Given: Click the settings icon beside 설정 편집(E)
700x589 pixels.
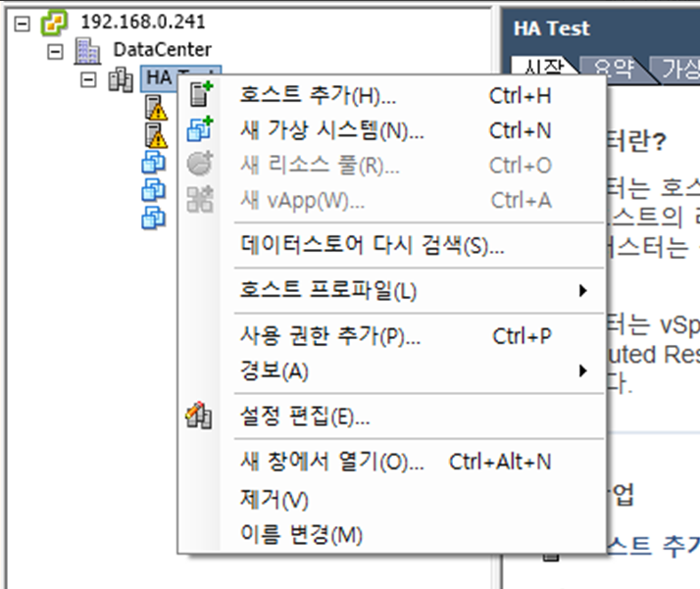Looking at the screenshot, I should click(x=200, y=416).
